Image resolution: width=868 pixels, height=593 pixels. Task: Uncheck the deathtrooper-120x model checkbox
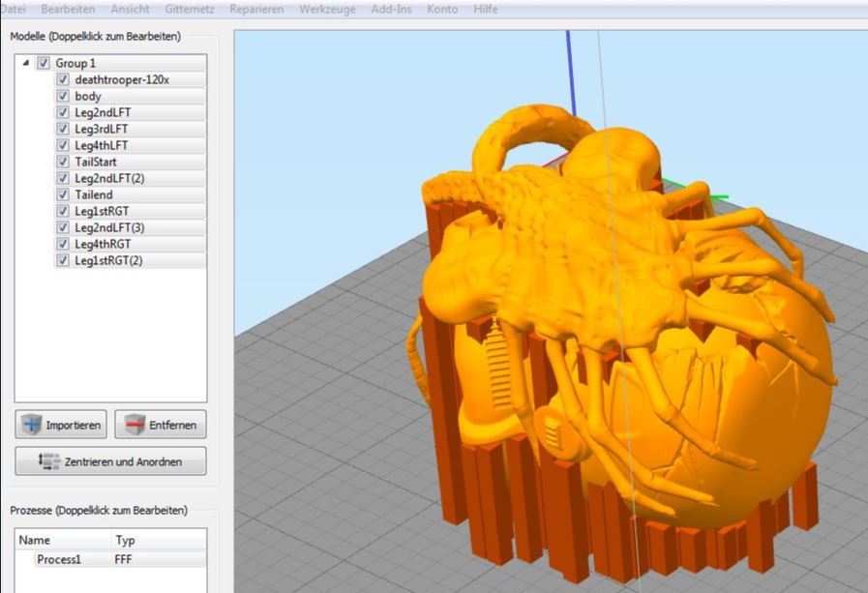(63, 79)
